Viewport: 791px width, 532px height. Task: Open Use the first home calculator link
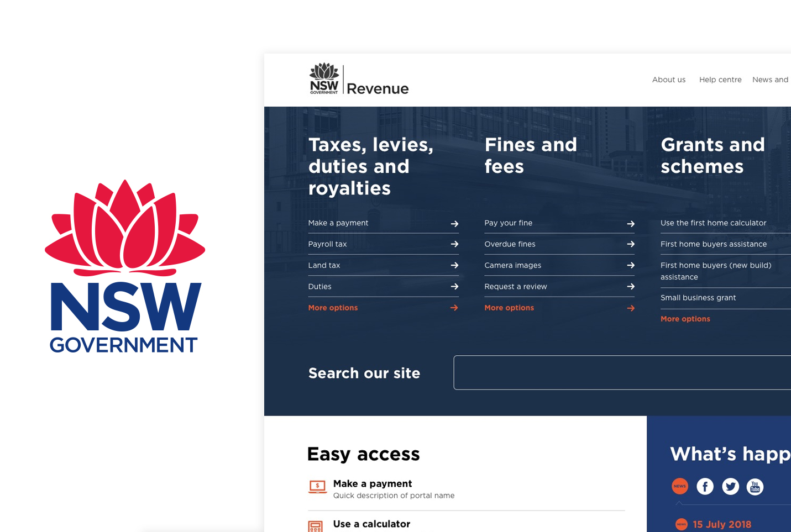(x=714, y=223)
